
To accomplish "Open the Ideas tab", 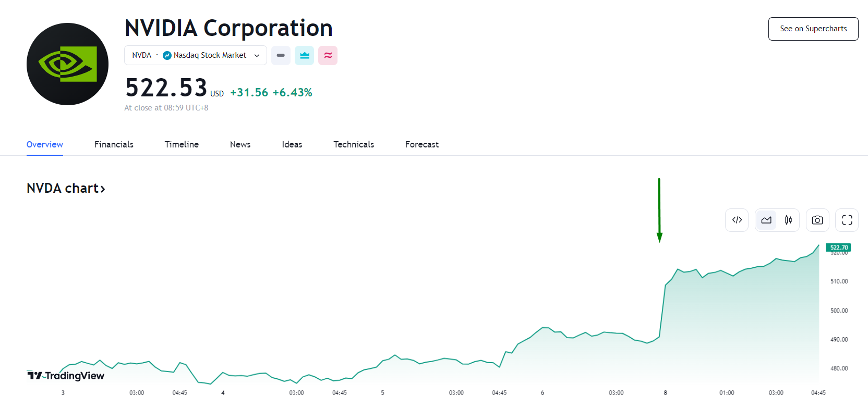I will [292, 144].
